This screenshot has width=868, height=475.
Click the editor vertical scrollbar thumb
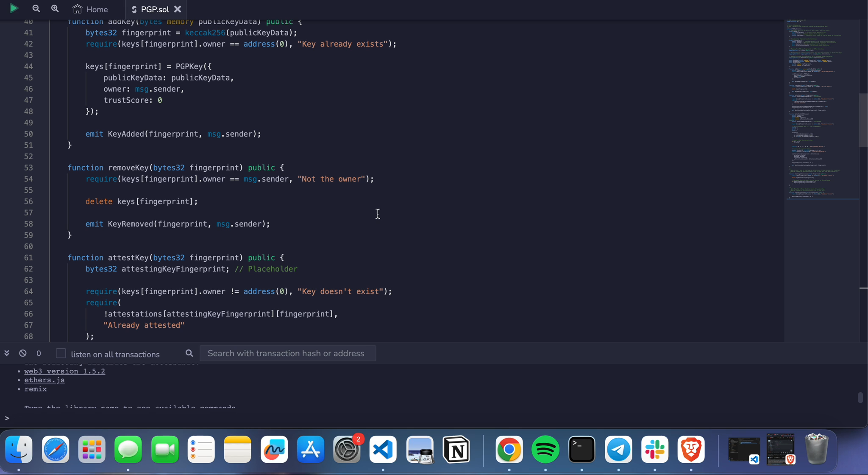click(863, 120)
